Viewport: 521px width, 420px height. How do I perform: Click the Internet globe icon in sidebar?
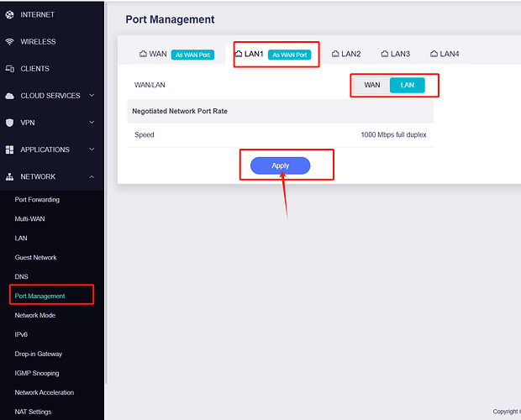(x=10, y=14)
